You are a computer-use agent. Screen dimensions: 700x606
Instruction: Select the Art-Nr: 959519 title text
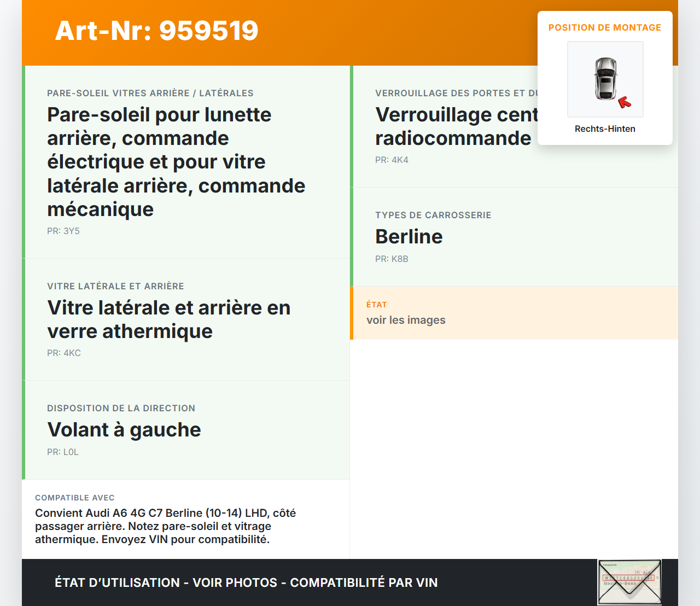pyautogui.click(x=156, y=31)
